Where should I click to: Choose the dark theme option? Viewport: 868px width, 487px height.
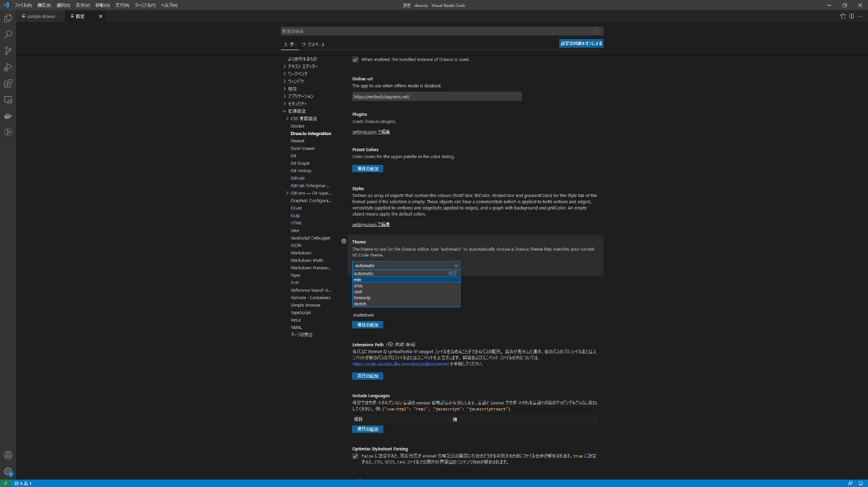pyautogui.click(x=406, y=292)
